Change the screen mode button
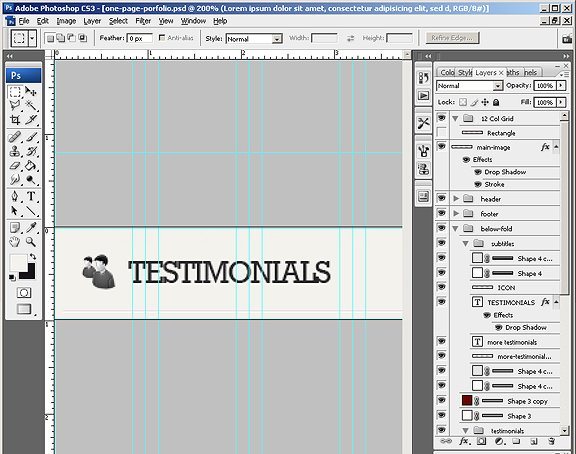The image size is (576, 454). [x=24, y=309]
